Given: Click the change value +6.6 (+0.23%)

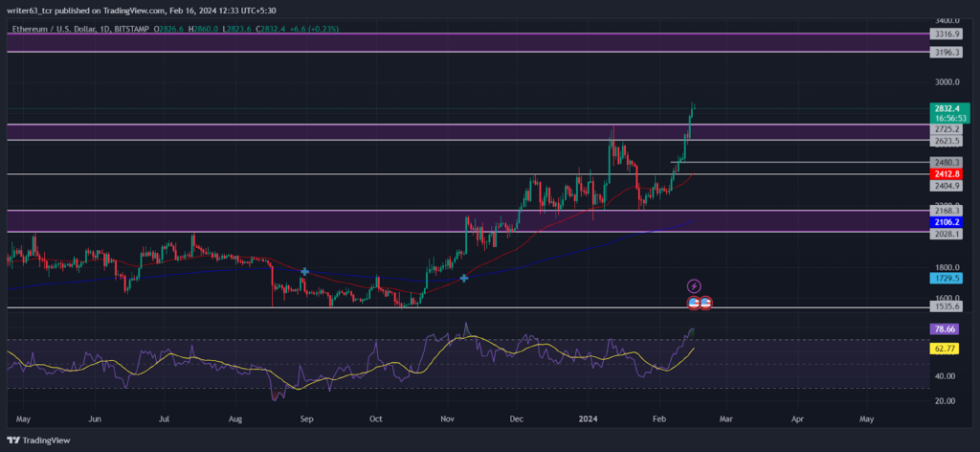Looking at the screenshot, I should tap(313, 29).
